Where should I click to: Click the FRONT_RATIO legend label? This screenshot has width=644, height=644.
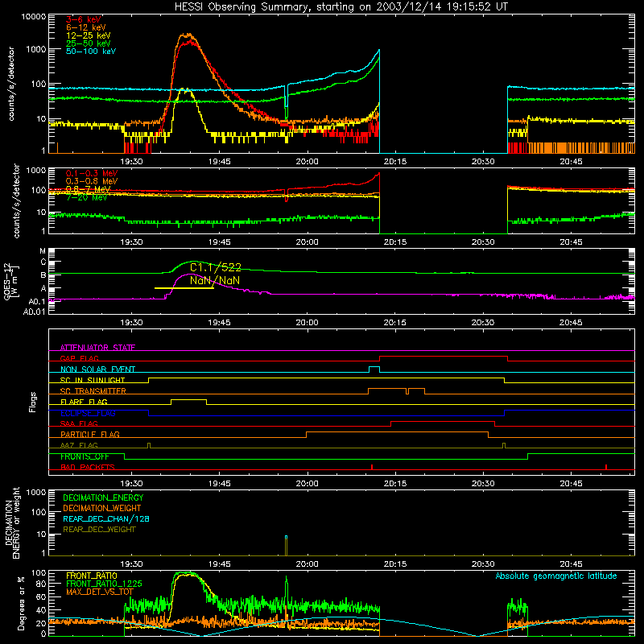(92, 576)
